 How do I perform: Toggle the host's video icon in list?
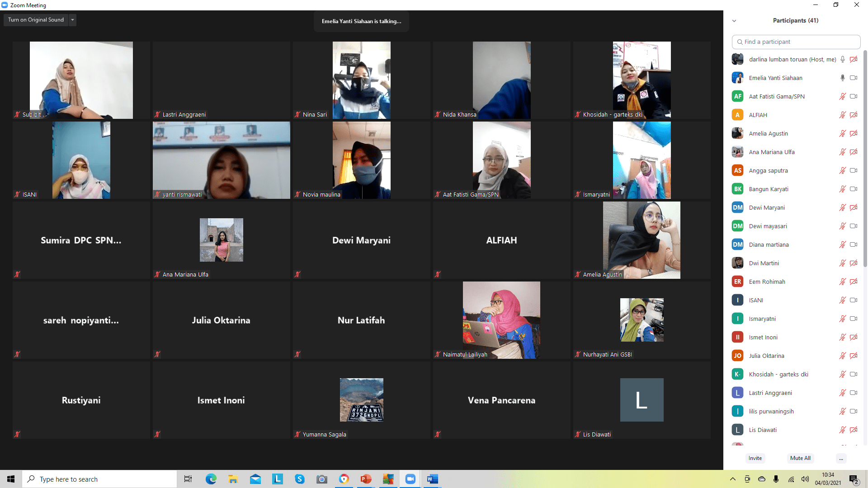pos(854,59)
